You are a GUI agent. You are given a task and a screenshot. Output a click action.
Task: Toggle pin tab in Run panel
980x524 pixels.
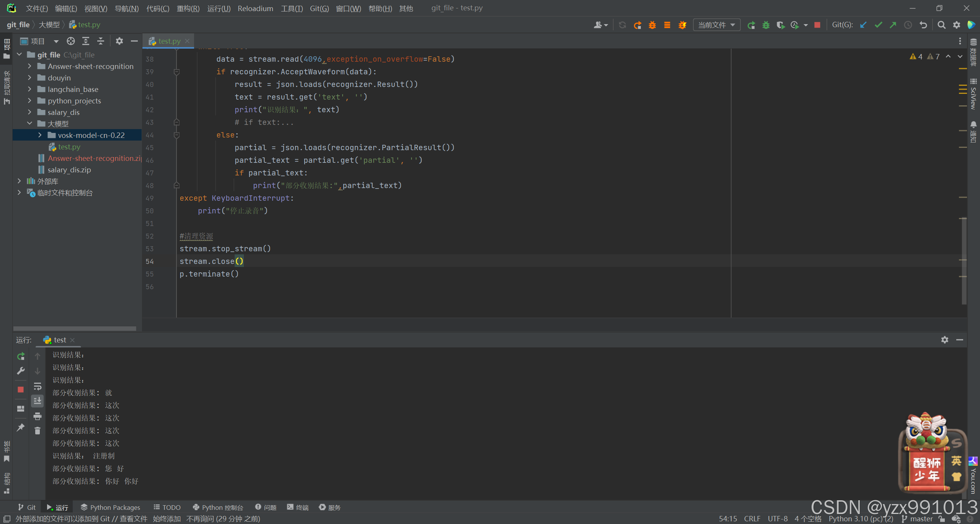21,427
